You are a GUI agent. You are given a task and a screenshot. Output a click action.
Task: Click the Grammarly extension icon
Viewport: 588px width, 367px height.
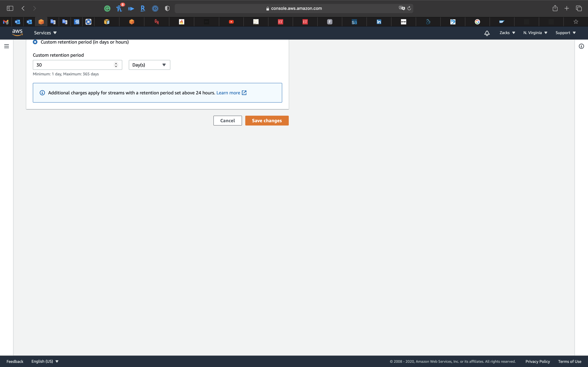click(x=107, y=9)
